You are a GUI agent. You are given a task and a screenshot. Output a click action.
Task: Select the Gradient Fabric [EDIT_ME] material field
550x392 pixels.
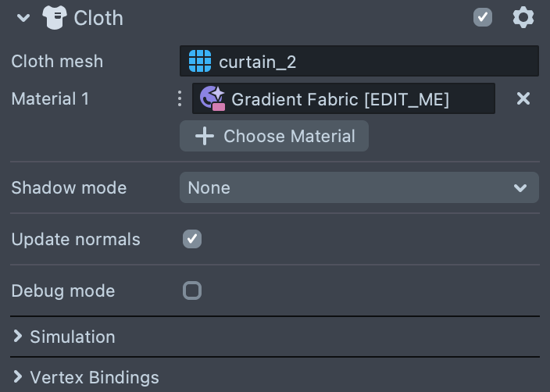pyautogui.click(x=352, y=99)
